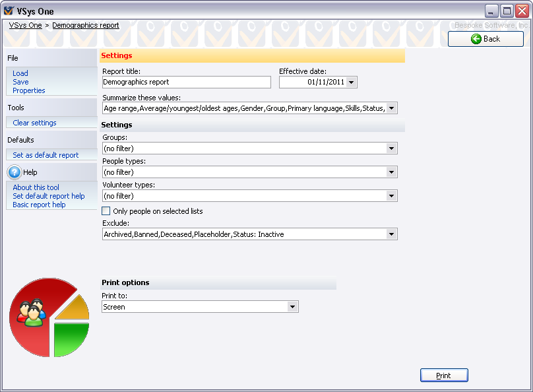533x392 pixels.
Task: Click the Report title text field
Action: coord(187,82)
